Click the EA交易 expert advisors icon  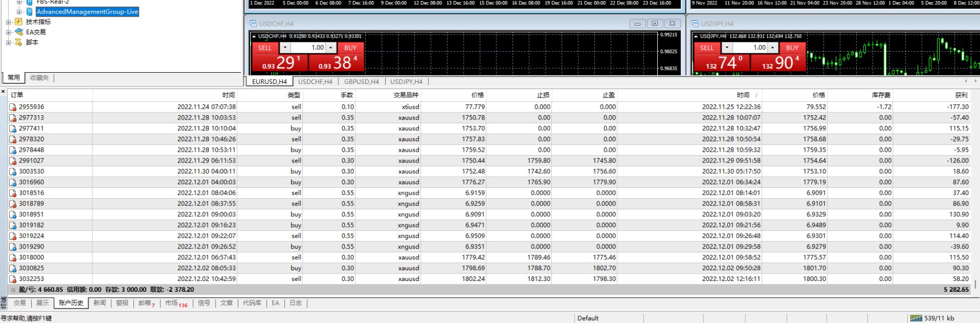(19, 32)
